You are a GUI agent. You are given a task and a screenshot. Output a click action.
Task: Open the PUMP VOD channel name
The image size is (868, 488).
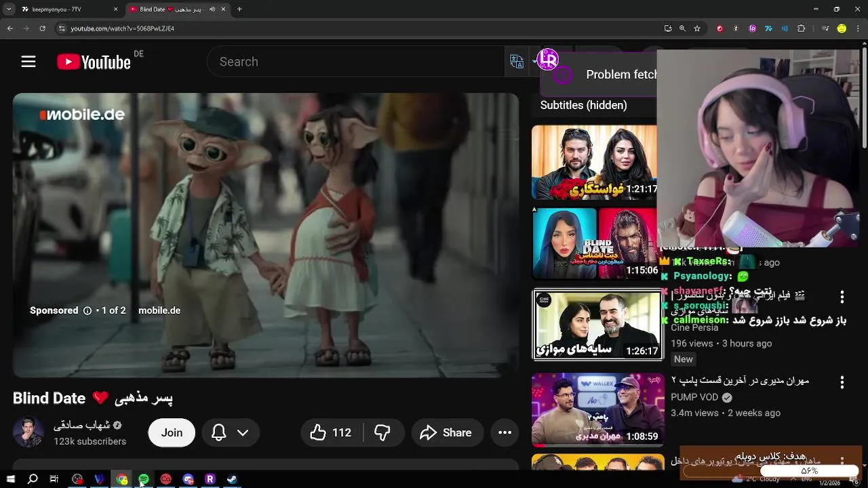pos(694,397)
